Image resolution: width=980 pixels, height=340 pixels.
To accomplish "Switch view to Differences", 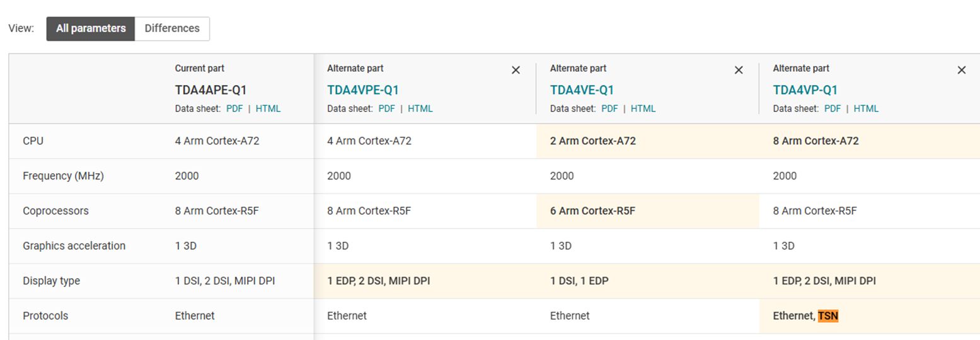I will pos(172,28).
